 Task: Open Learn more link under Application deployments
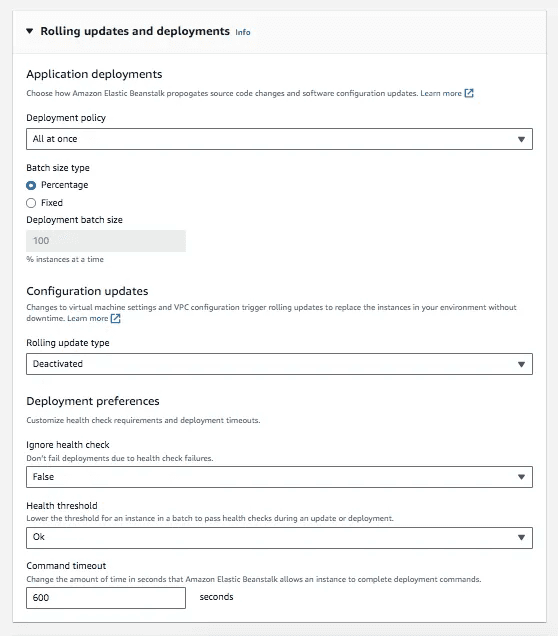(x=441, y=93)
